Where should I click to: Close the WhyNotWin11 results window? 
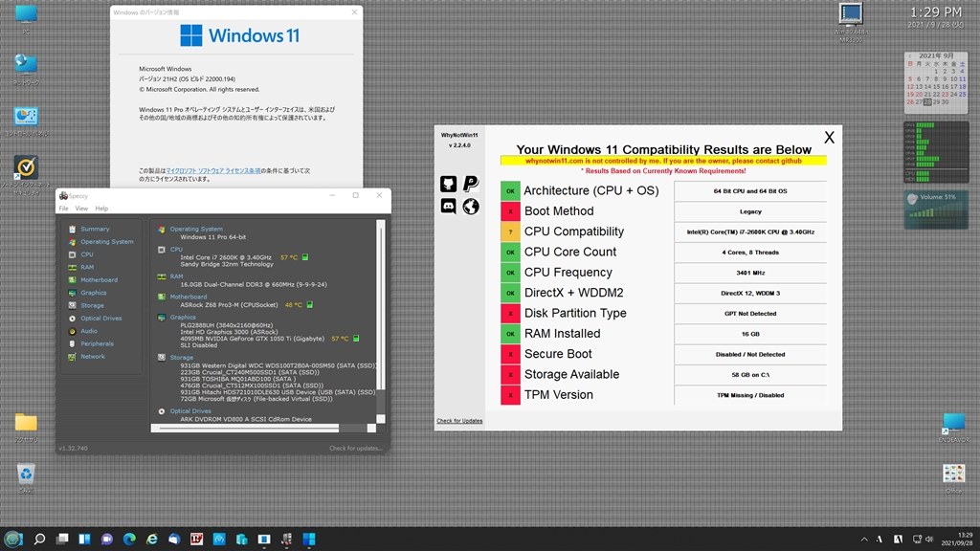click(x=829, y=138)
